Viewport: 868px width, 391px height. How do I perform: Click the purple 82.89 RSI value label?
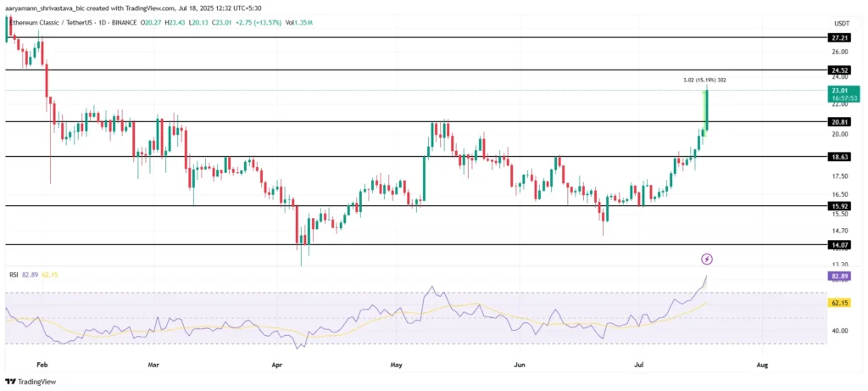[838, 276]
